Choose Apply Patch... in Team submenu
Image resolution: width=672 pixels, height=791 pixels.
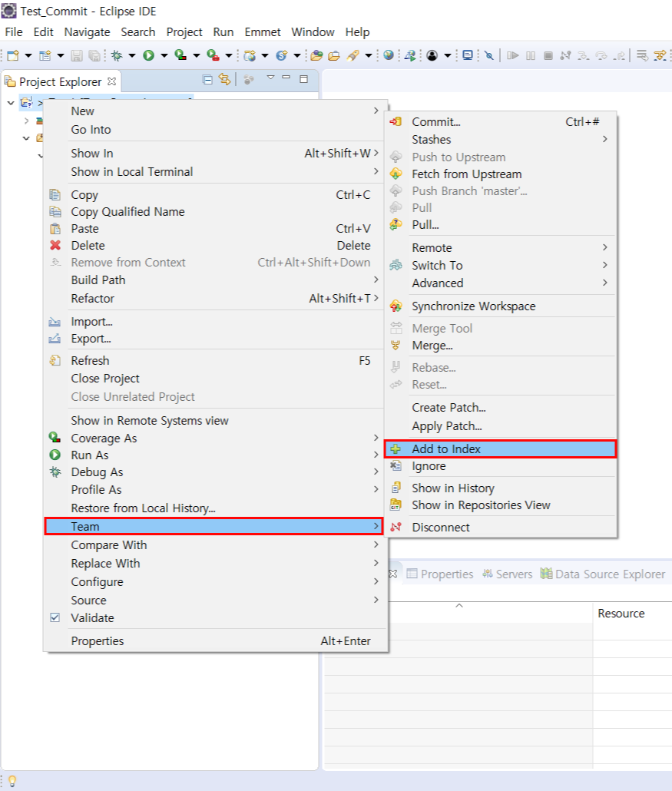tap(500, 425)
